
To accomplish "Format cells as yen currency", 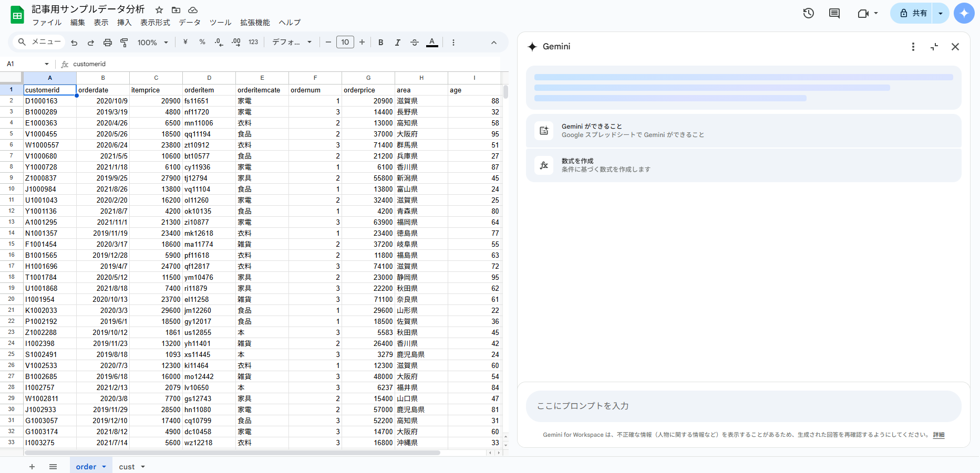I will 185,42.
